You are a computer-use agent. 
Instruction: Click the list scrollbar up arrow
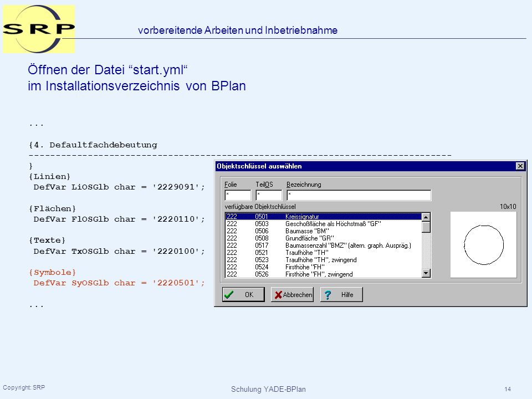pos(426,217)
